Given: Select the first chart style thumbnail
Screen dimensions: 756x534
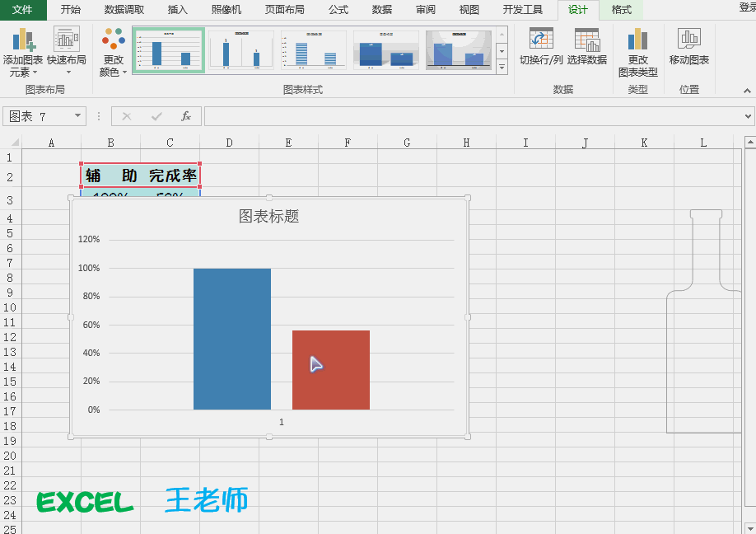Looking at the screenshot, I should coord(169,49).
